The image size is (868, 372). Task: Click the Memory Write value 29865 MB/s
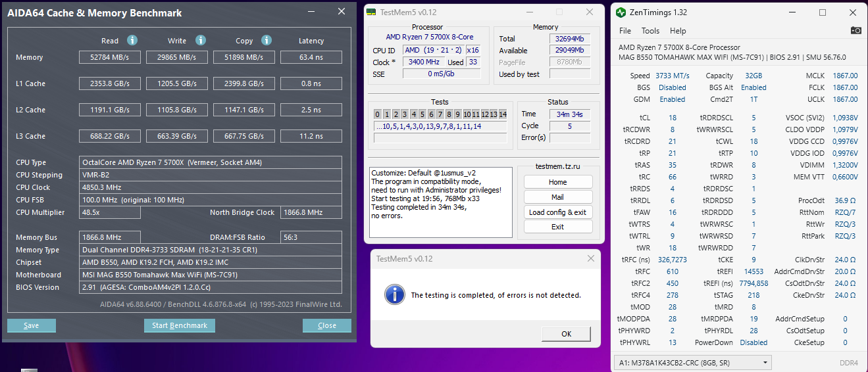[177, 57]
